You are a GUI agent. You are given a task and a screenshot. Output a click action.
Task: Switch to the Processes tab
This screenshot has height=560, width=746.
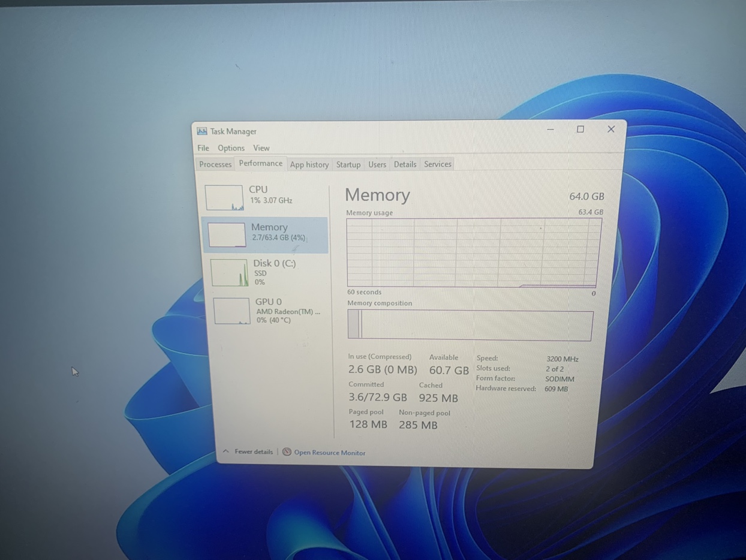pyautogui.click(x=215, y=164)
